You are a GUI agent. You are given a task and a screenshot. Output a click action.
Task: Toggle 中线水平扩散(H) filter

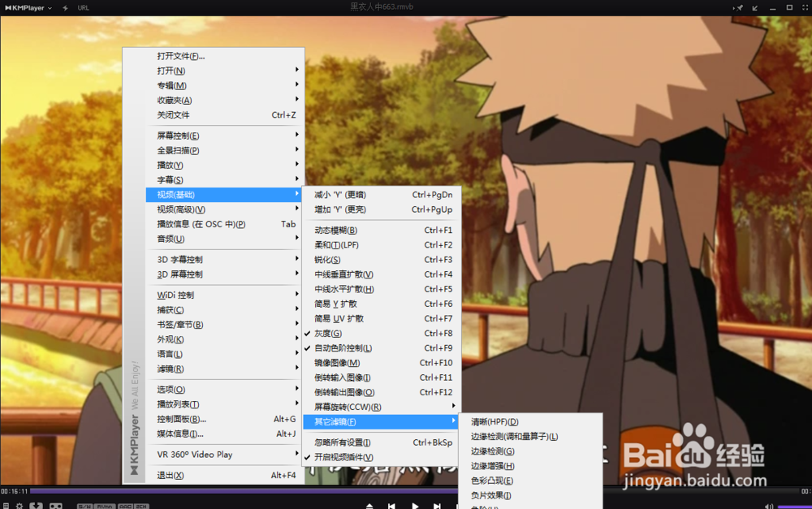[x=381, y=289]
